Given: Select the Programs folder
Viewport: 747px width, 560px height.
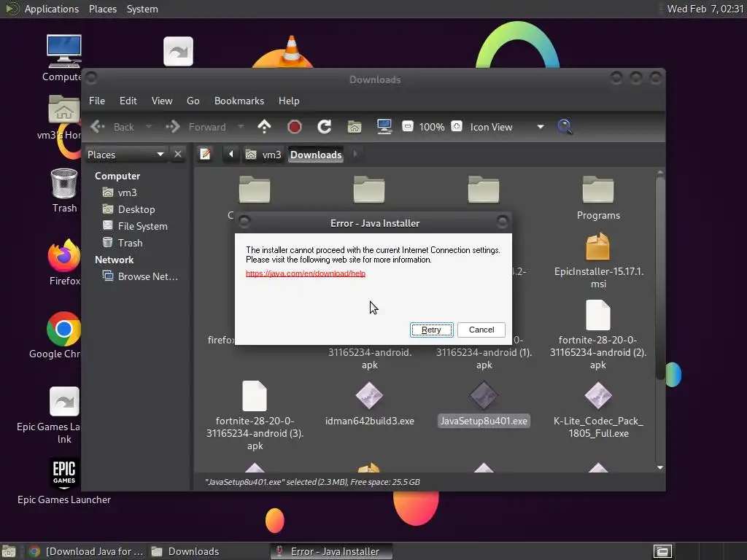Looking at the screenshot, I should (598, 198).
